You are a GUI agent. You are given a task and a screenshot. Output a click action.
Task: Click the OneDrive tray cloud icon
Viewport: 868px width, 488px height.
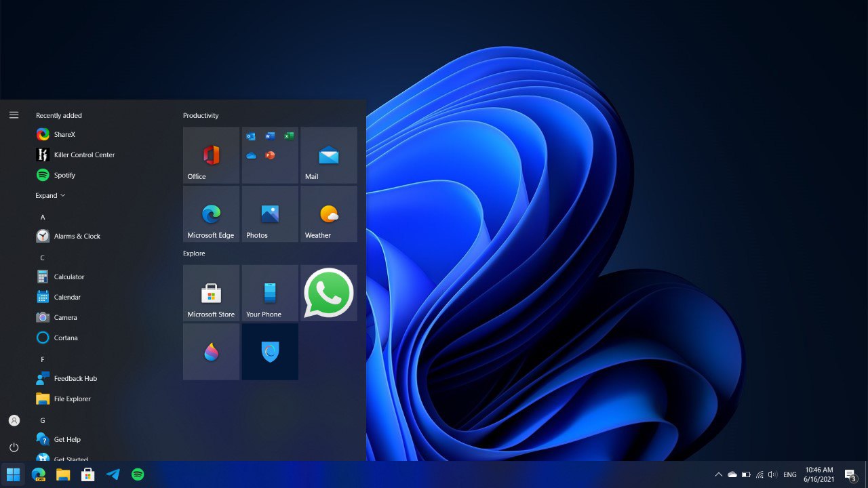(x=732, y=474)
